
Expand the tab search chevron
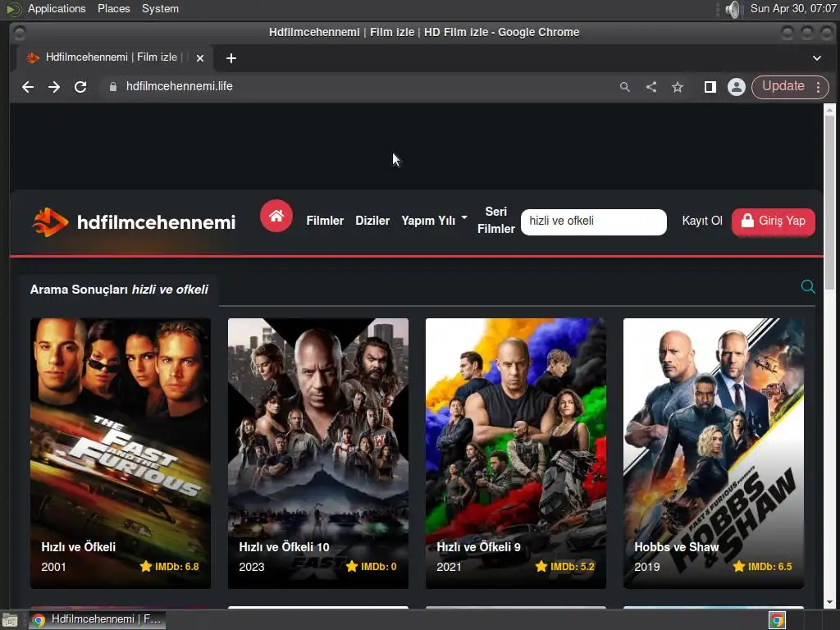pyautogui.click(x=817, y=58)
